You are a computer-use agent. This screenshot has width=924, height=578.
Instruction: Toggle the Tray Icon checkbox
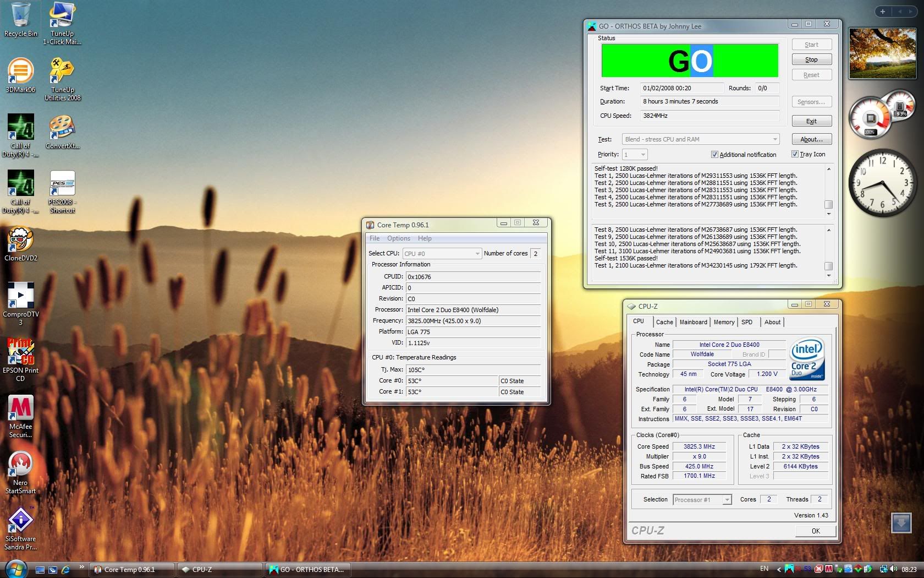(x=795, y=154)
